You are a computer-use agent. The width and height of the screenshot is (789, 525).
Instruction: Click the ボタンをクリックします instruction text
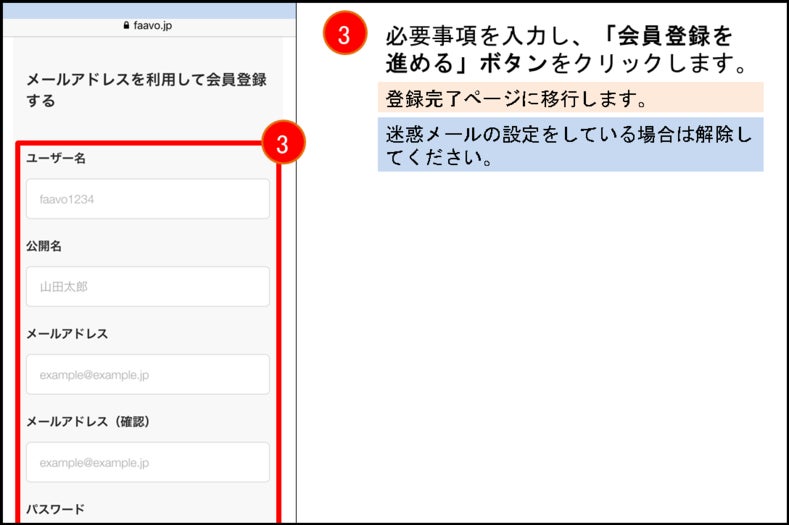pyautogui.click(x=613, y=64)
